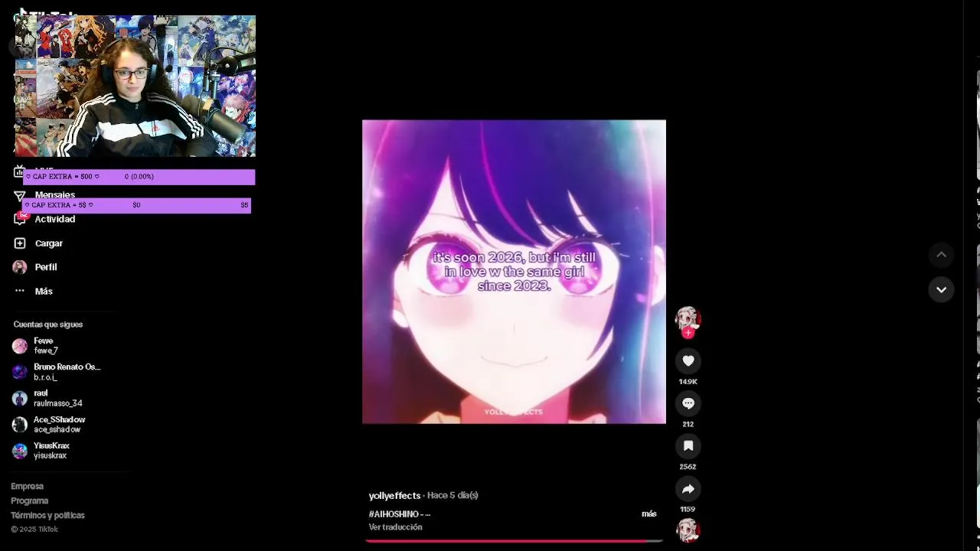The height and width of the screenshot is (551, 980).
Task: Click the Actividad inbox icon
Action: pyautogui.click(x=20, y=219)
